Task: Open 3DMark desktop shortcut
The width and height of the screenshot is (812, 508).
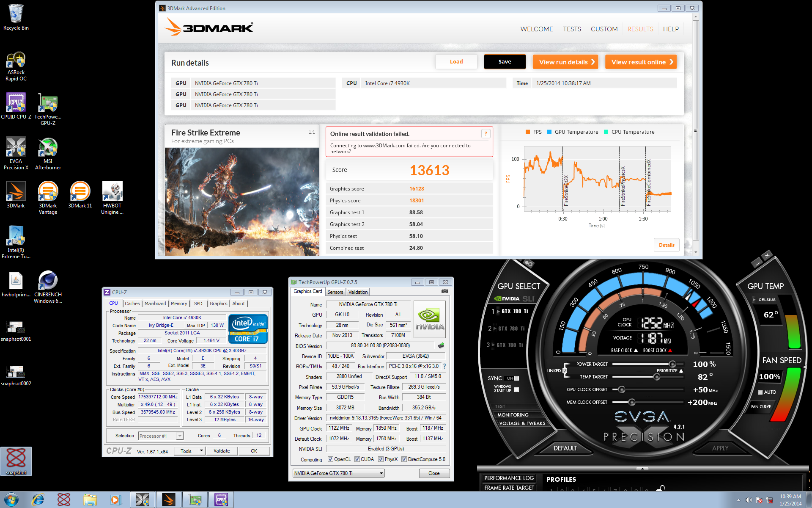Action: (16, 195)
